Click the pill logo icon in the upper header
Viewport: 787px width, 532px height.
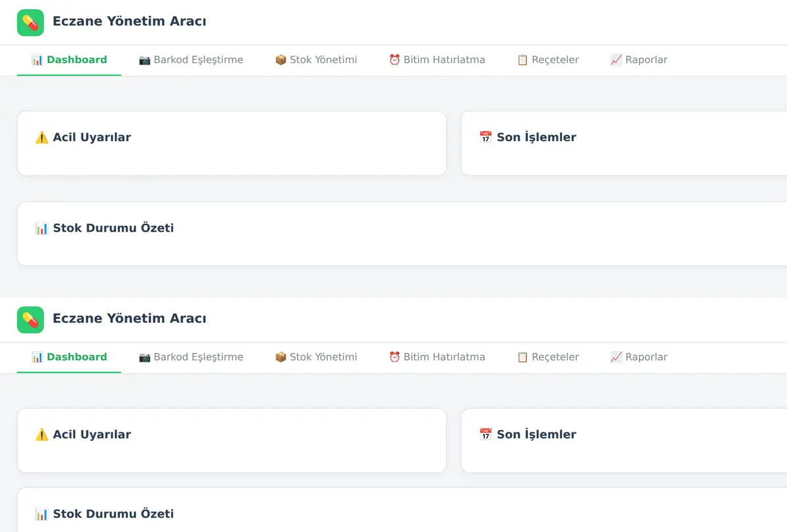(30, 22)
